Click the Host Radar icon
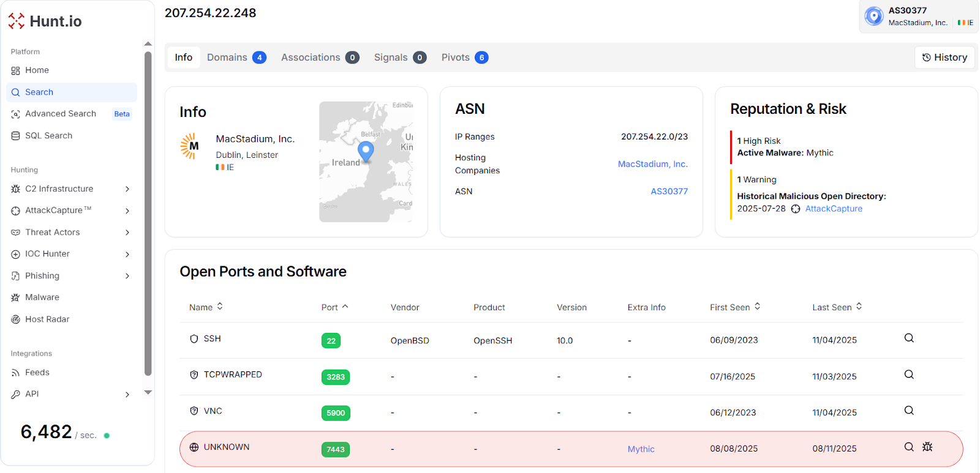980x473 pixels. 15,319
